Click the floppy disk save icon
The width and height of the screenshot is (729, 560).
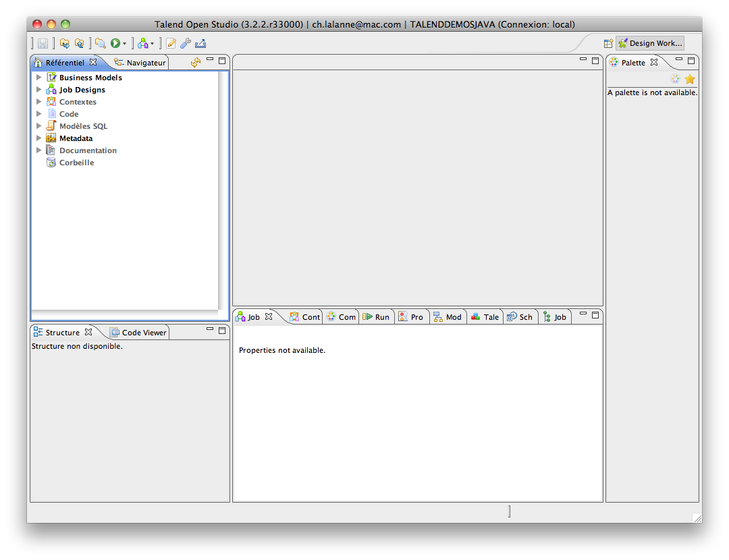(x=43, y=43)
